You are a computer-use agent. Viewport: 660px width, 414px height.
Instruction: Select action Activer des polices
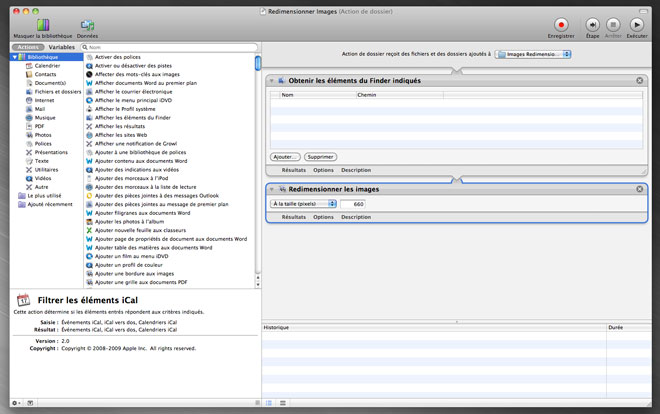point(117,57)
